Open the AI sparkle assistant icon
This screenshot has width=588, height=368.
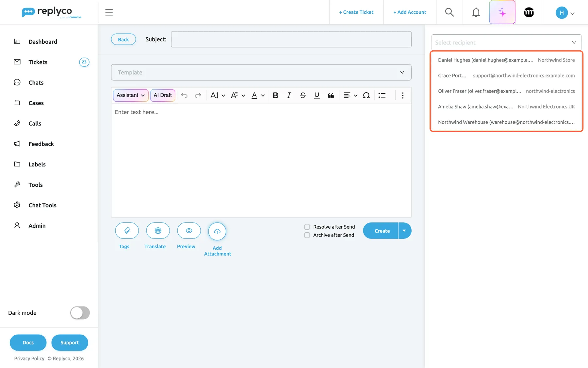click(502, 12)
